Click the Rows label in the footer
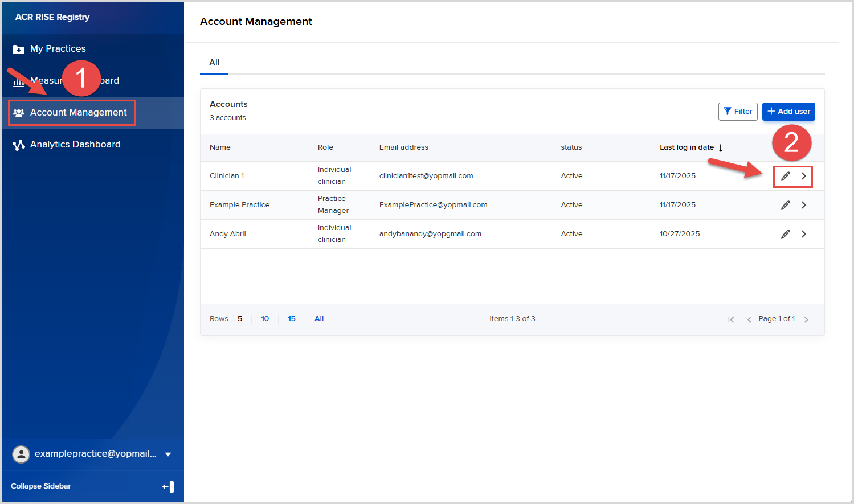 point(219,319)
